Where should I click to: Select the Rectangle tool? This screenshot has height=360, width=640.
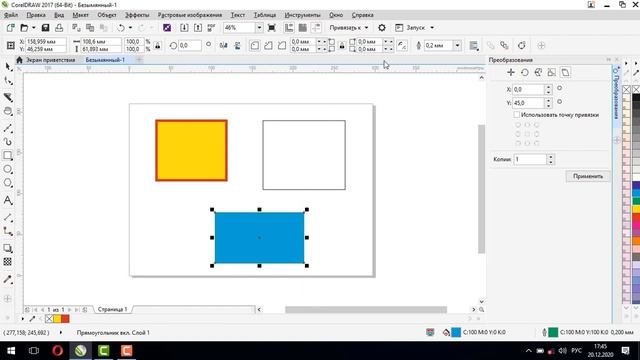pyautogui.click(x=8, y=156)
